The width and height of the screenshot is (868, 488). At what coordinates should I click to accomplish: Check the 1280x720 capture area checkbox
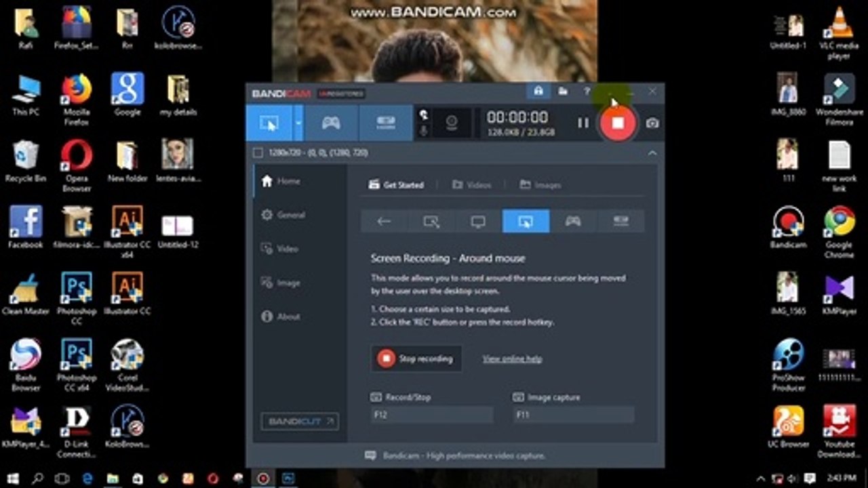pos(258,153)
